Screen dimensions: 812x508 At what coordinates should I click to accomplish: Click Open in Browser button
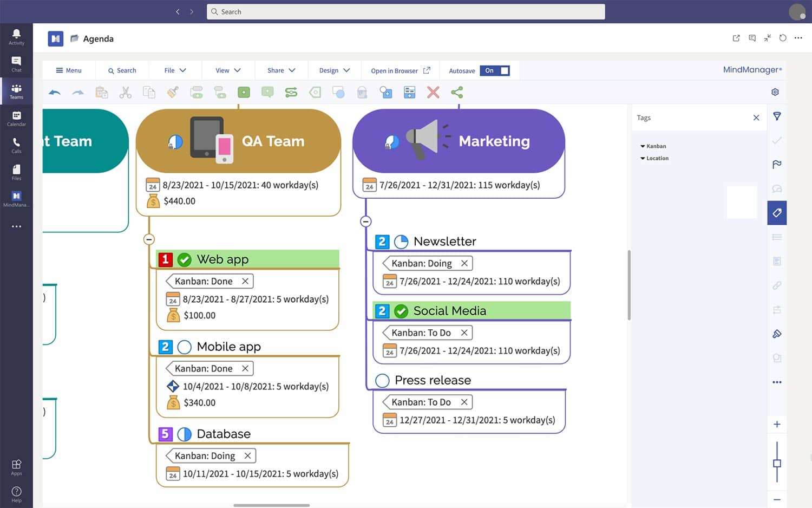click(x=400, y=70)
